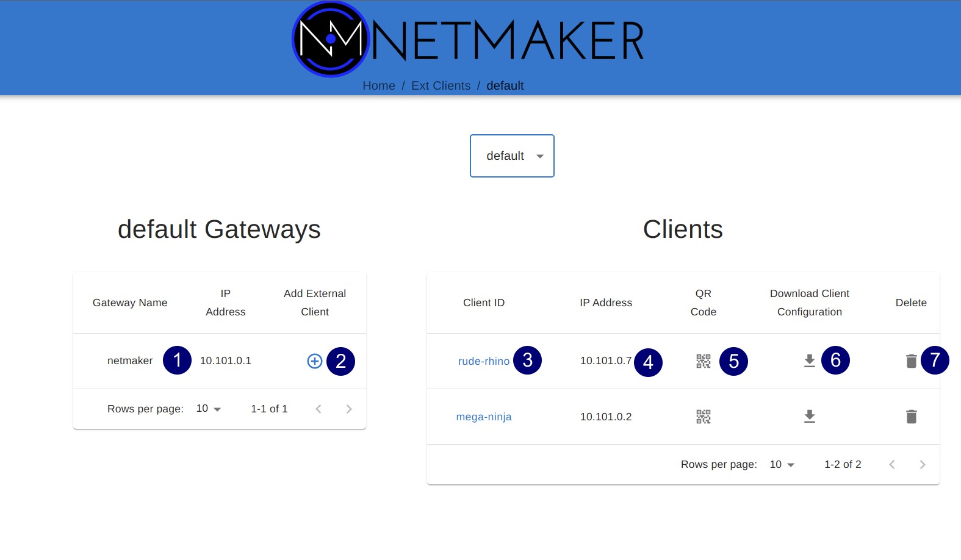This screenshot has height=560, width=961.
Task: Navigate to Ext Clients breadcrumb
Action: click(441, 86)
